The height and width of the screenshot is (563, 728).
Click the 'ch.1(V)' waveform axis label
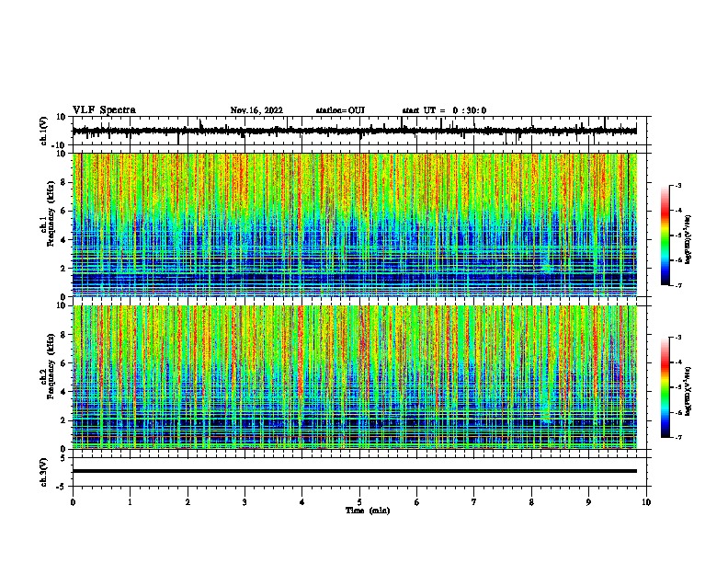(x=44, y=131)
